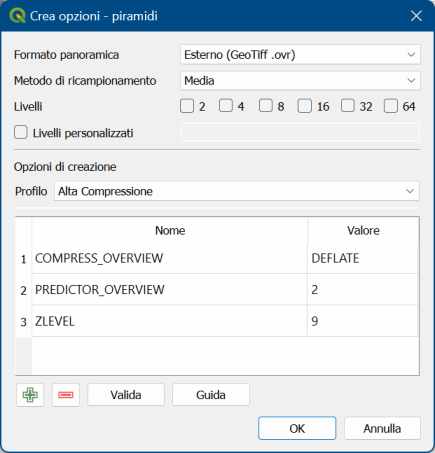Image resolution: width=435 pixels, height=453 pixels.
Task: Click the ZLEVEL name cell
Action: pos(169,321)
